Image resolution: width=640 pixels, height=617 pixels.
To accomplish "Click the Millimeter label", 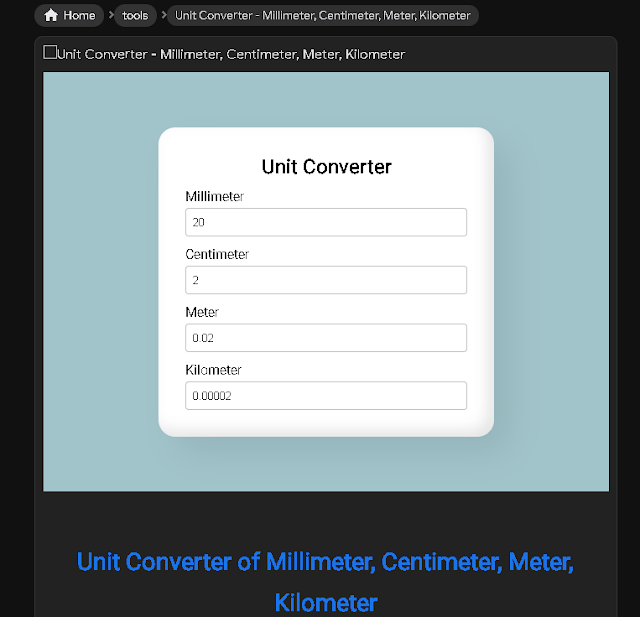I will click(x=214, y=197).
